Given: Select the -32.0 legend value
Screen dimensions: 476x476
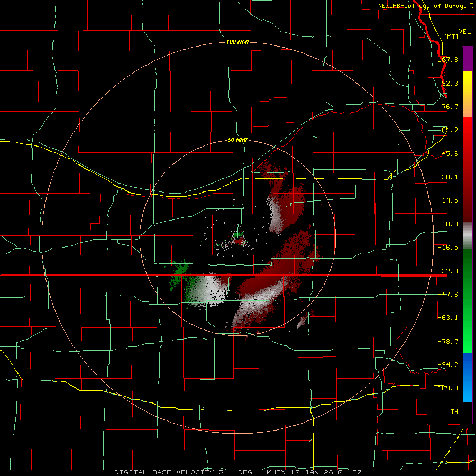Looking at the screenshot, I should 448,271.
